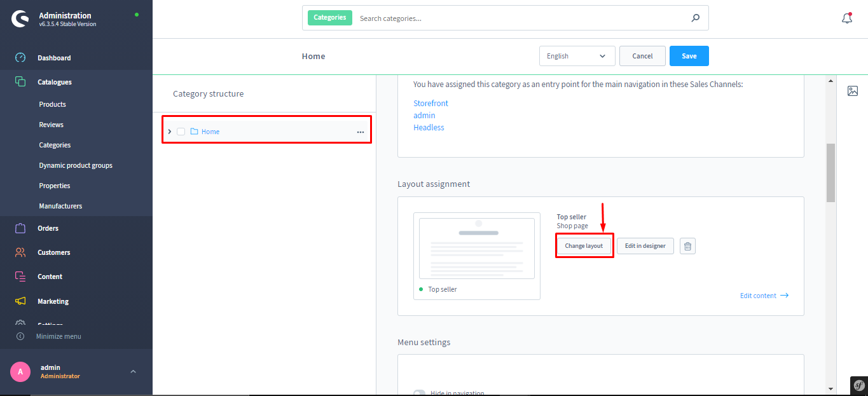Image resolution: width=868 pixels, height=396 pixels.
Task: Click the search magnifier icon
Action: click(x=695, y=18)
